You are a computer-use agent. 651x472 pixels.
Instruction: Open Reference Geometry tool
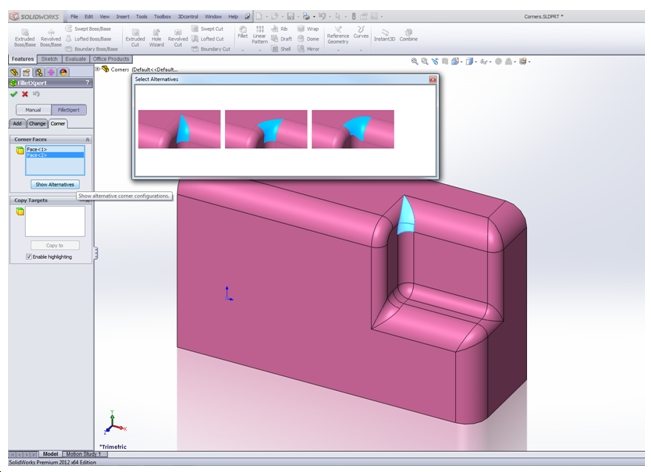point(338,37)
